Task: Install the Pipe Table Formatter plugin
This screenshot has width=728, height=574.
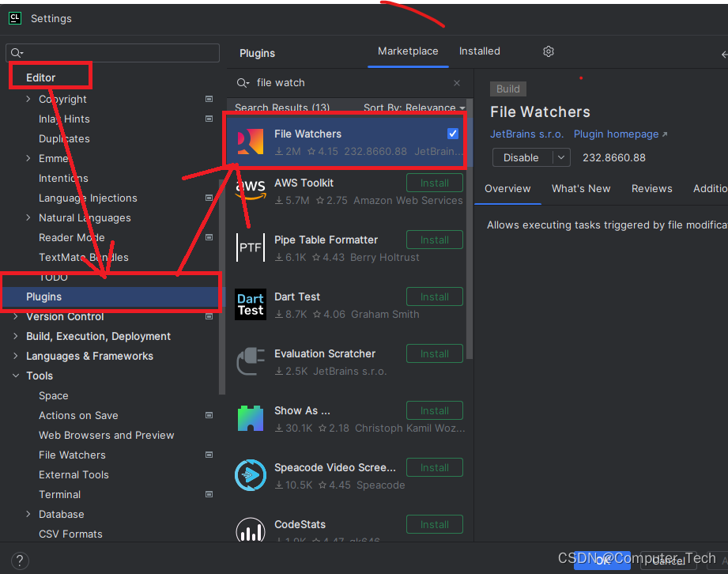Action: [435, 240]
